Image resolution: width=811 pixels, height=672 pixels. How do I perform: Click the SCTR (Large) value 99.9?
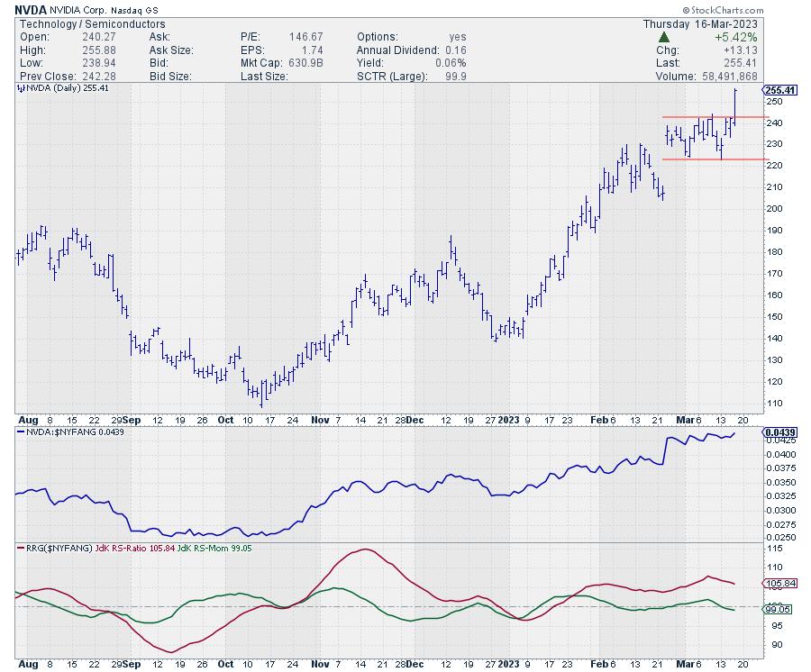click(x=461, y=77)
